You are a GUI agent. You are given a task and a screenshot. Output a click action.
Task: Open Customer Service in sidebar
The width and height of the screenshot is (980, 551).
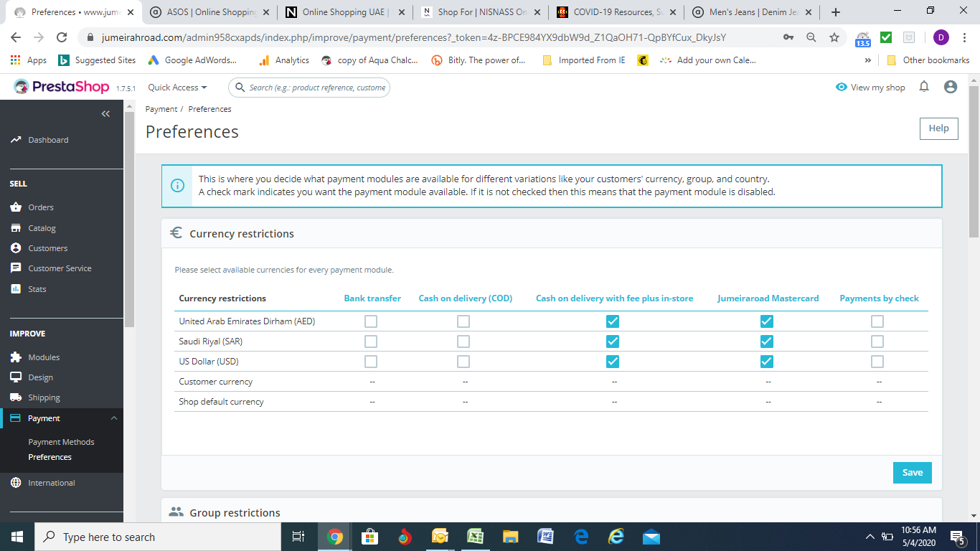[60, 268]
